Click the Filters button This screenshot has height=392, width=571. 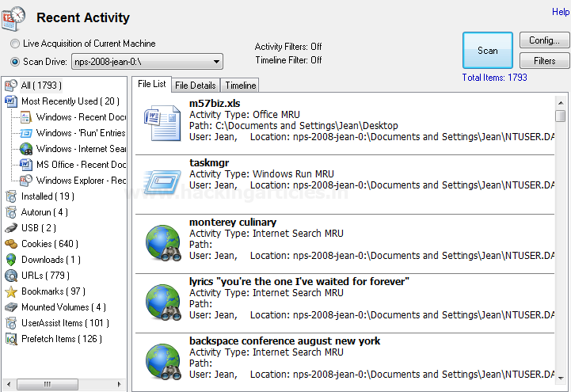tap(544, 61)
